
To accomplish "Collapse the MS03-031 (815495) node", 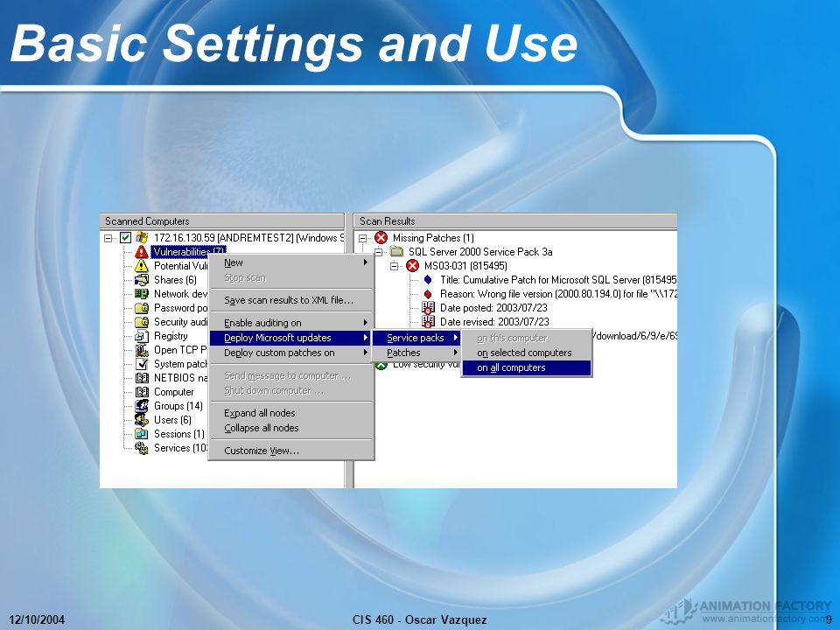I will [395, 266].
